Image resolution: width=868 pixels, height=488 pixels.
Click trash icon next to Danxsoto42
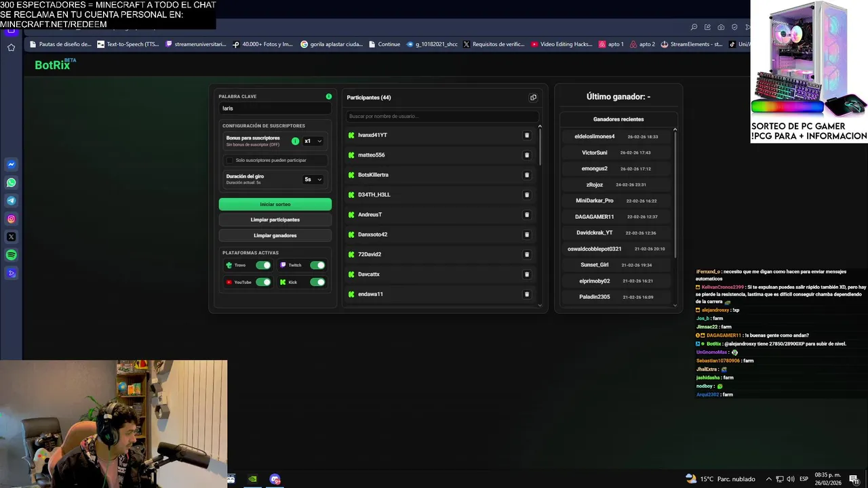(527, 235)
